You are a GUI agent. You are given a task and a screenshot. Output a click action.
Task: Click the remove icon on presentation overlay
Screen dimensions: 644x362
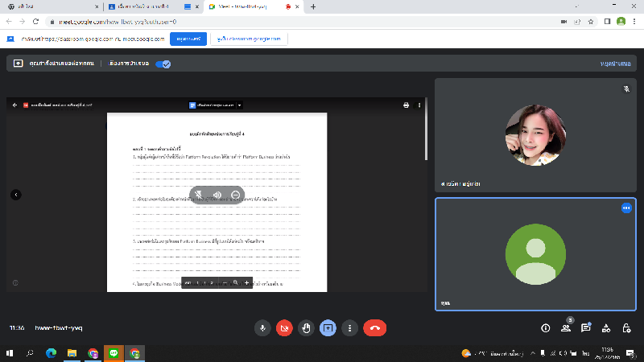tap(236, 195)
